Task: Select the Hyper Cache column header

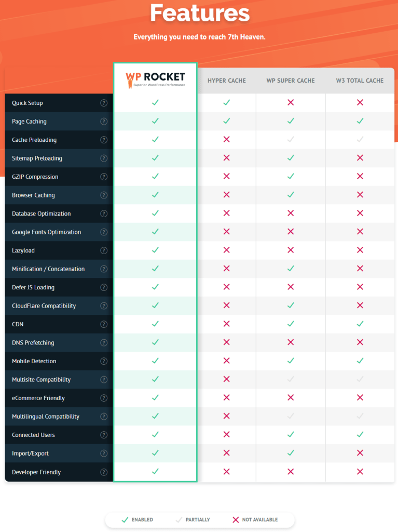Action: (226, 81)
